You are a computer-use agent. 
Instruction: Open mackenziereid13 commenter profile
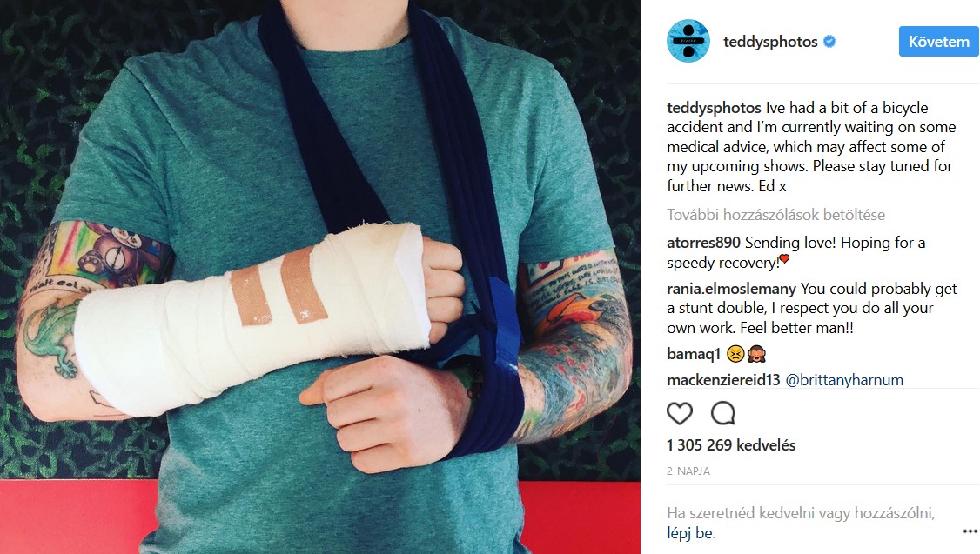click(723, 380)
